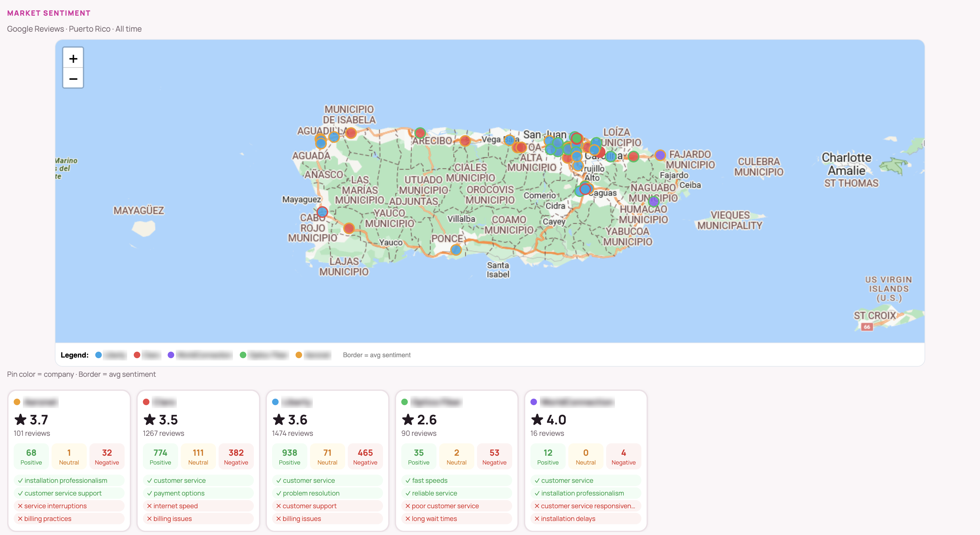Click the 938 Positive count box
This screenshot has height=535, width=980.
click(x=289, y=456)
